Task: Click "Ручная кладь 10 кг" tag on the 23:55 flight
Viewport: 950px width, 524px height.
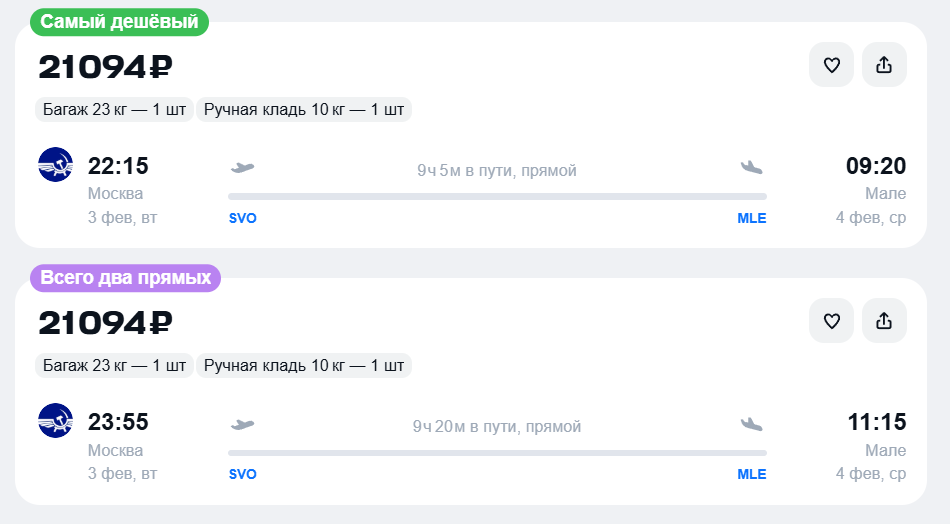Action: coord(304,366)
